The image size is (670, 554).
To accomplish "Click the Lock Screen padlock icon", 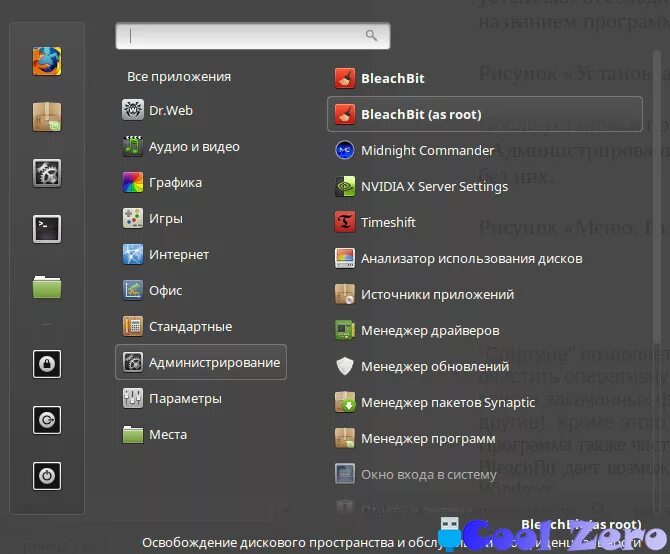I will (47, 364).
